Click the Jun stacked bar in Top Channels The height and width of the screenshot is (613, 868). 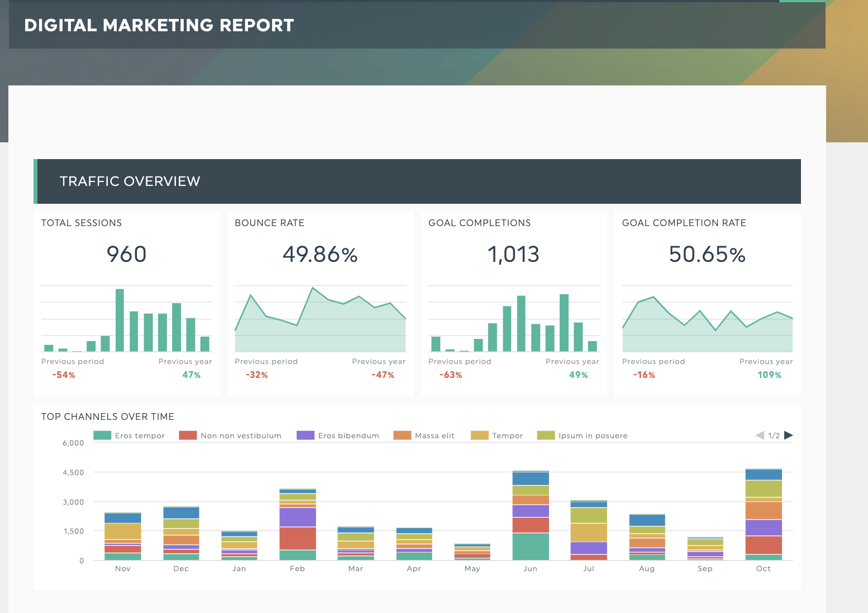531,516
